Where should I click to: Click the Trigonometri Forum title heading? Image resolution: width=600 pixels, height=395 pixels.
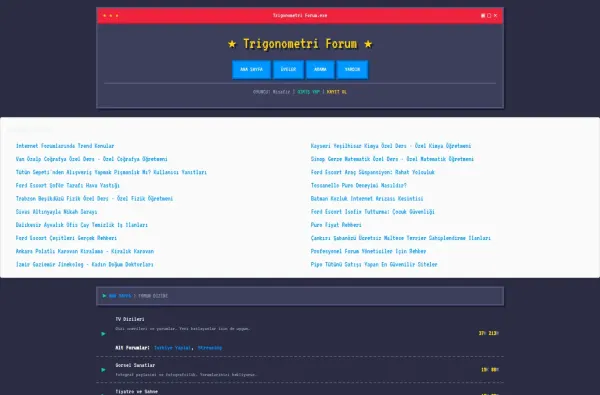[300, 44]
